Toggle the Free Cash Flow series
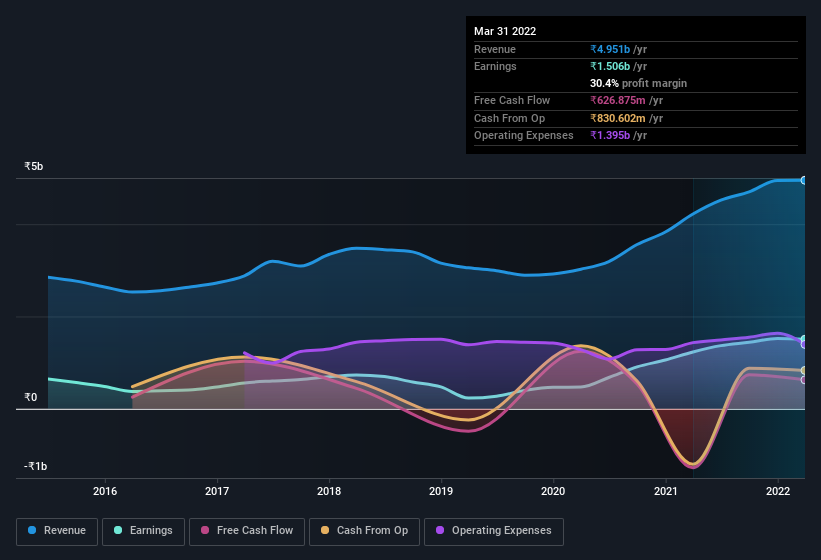Screen dimensions: 821x560 point(247,531)
